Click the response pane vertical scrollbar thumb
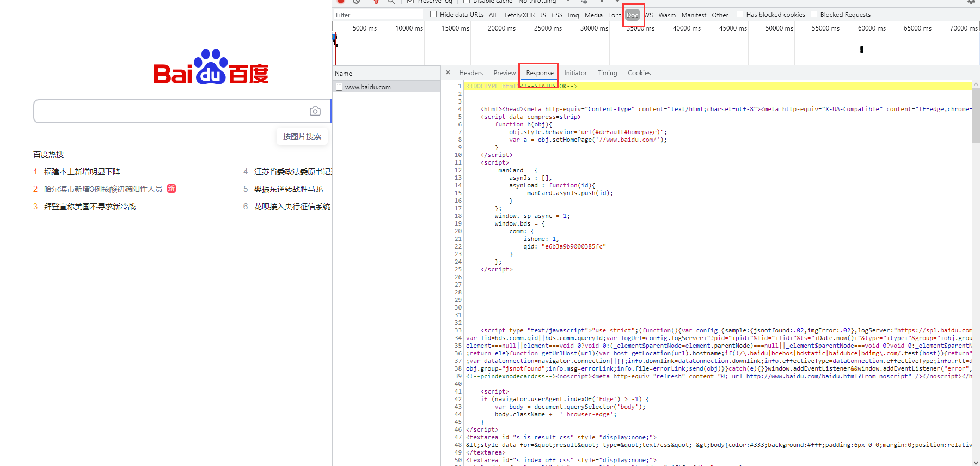Screen dimensions: 980x466 tap(976, 115)
